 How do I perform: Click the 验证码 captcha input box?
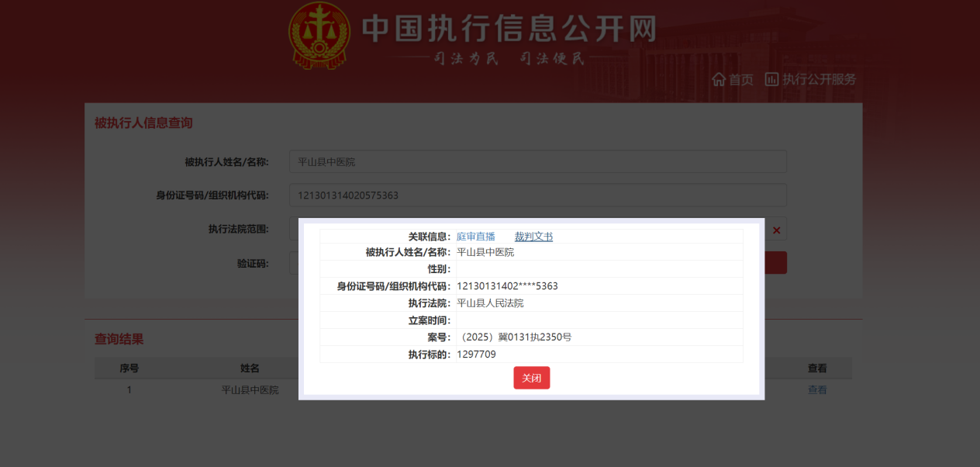(293, 263)
